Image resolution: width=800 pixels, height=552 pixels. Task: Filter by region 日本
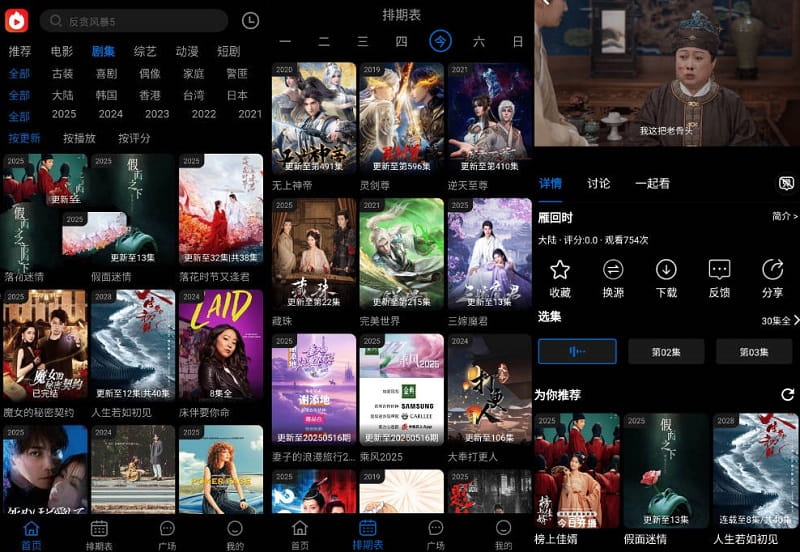237,95
